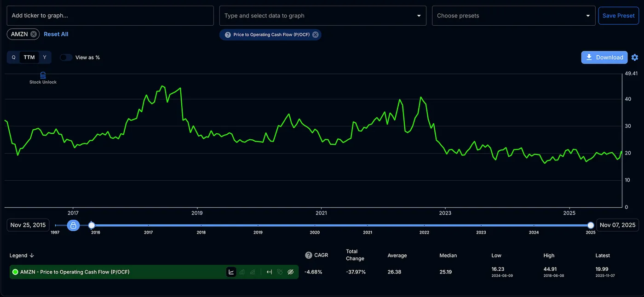Click the Stock Unlock logo watermark
Viewport: 644px width, 297px height.
click(43, 78)
